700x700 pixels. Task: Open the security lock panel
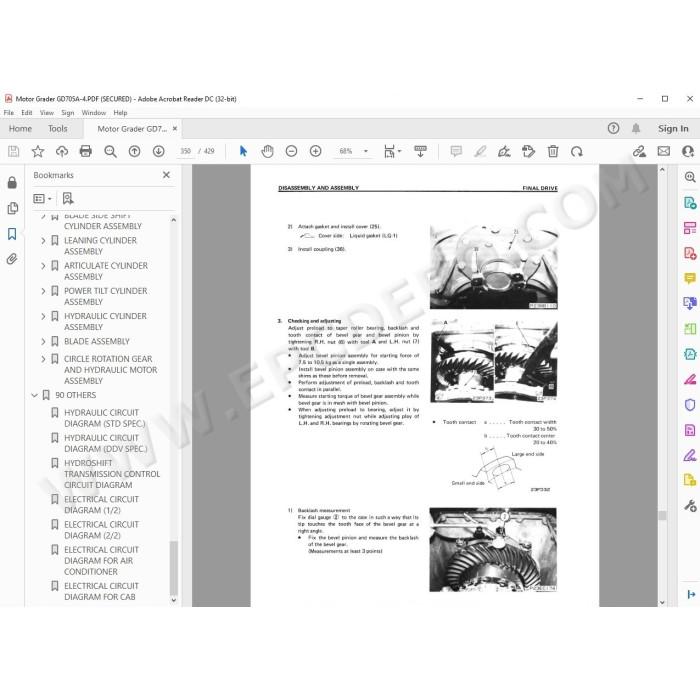point(12,182)
